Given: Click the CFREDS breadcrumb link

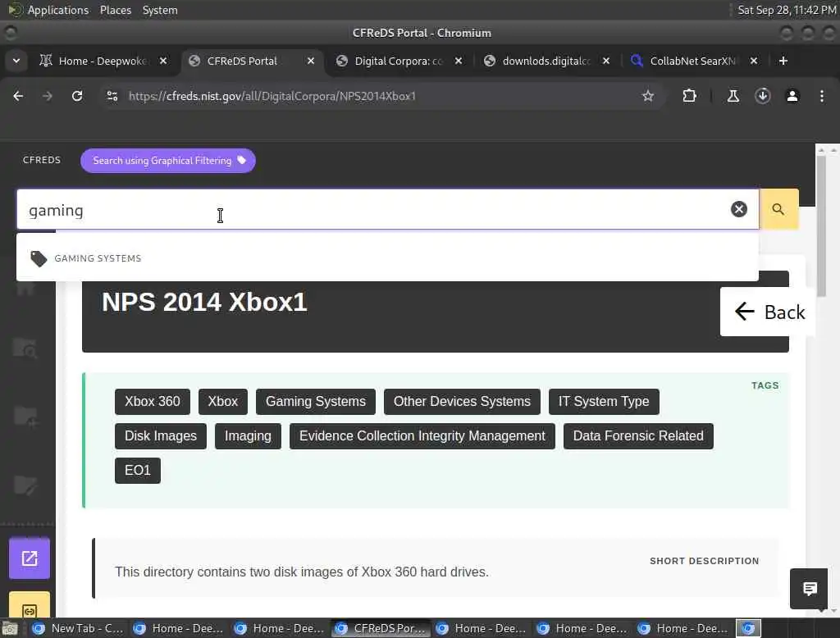Looking at the screenshot, I should click(42, 160).
